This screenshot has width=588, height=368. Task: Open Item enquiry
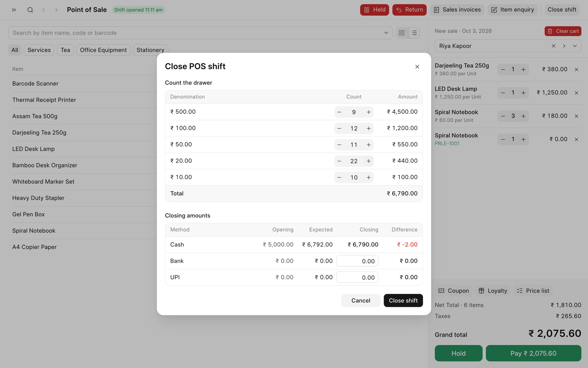[513, 10]
